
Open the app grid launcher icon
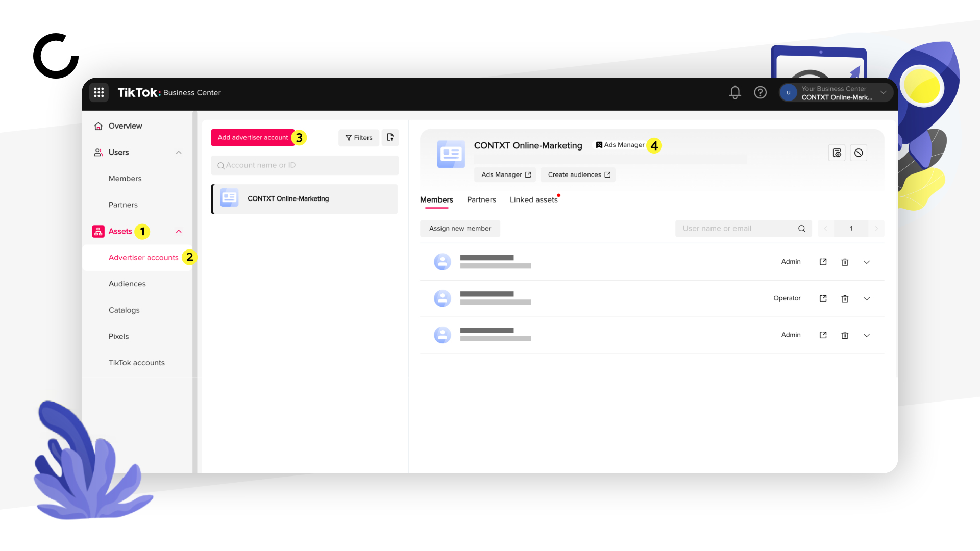coord(99,92)
